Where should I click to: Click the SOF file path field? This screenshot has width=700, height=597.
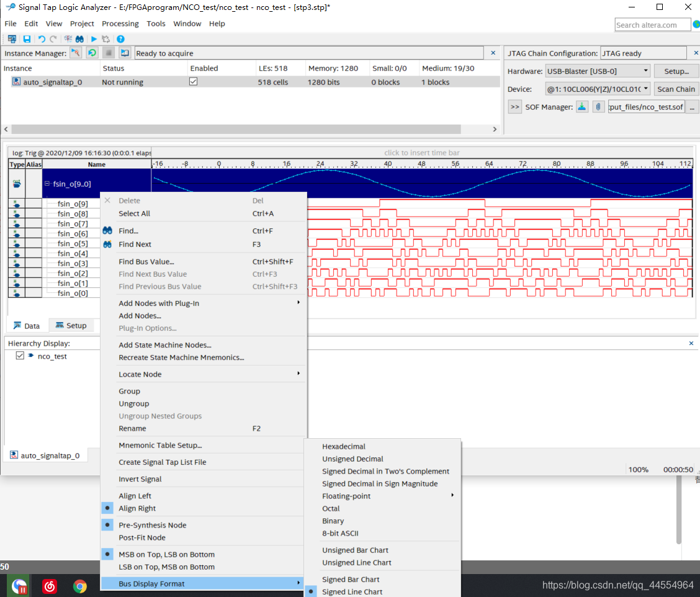646,107
